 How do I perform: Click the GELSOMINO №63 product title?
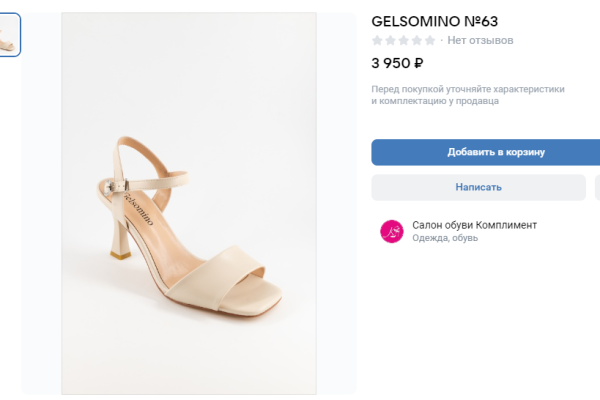point(434,21)
